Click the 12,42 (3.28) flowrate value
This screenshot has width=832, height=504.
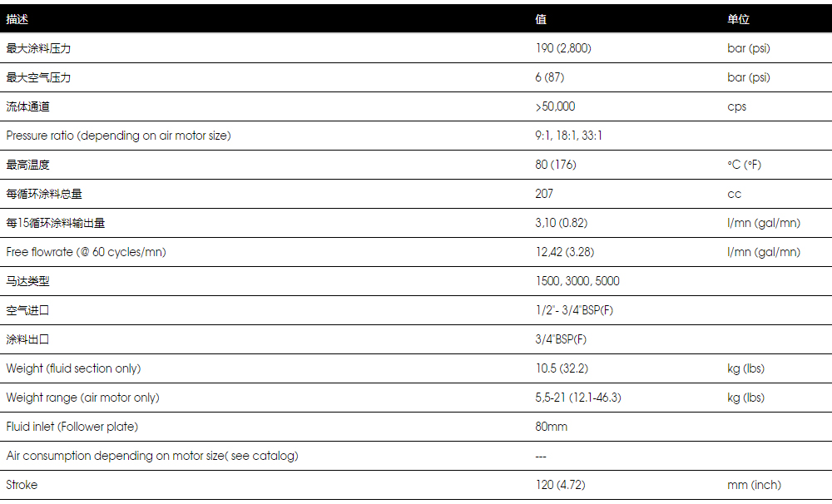pos(565,252)
